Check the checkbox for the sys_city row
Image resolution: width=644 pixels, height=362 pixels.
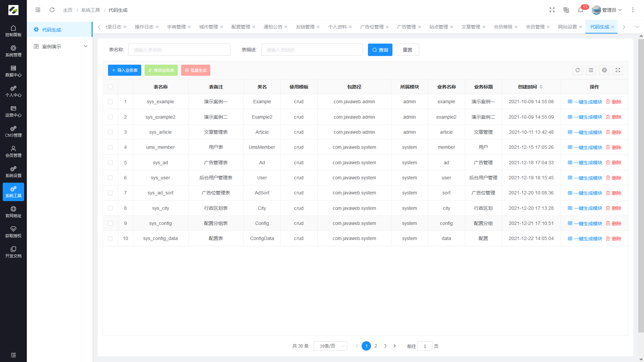pyautogui.click(x=110, y=208)
